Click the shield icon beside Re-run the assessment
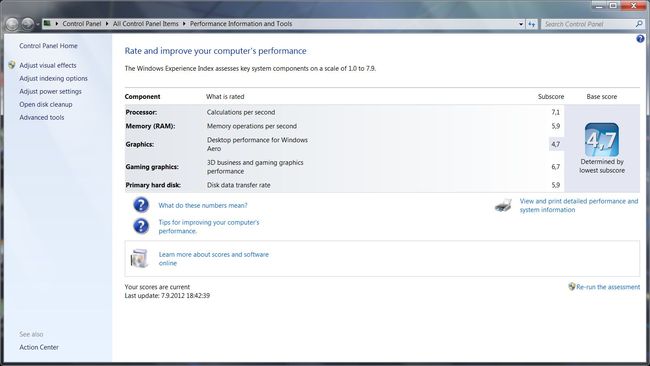650x366 pixels. 572,286
